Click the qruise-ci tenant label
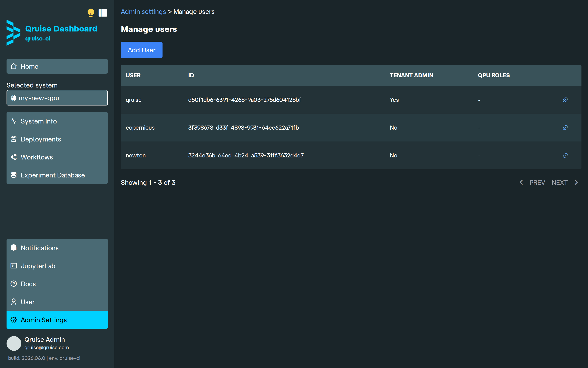This screenshot has width=588, height=368. (x=38, y=38)
